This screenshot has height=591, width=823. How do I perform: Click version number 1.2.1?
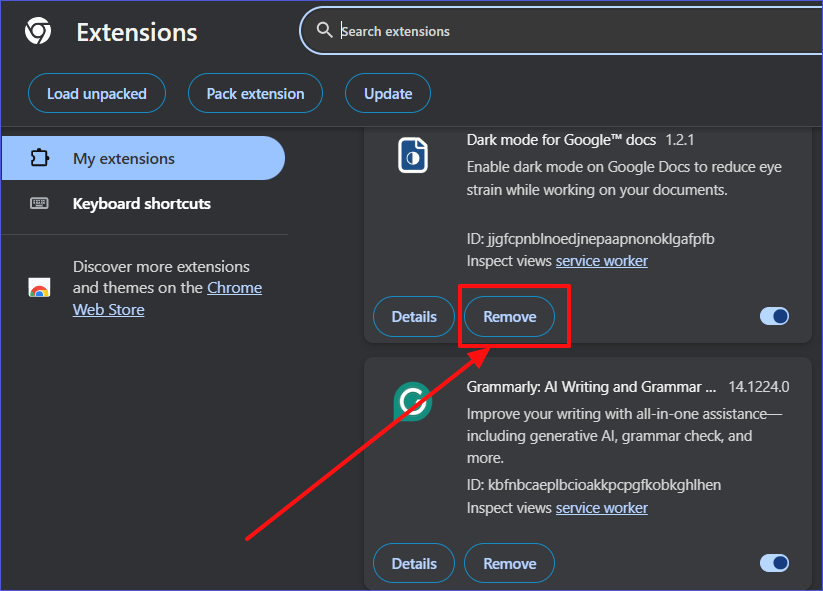(x=680, y=140)
